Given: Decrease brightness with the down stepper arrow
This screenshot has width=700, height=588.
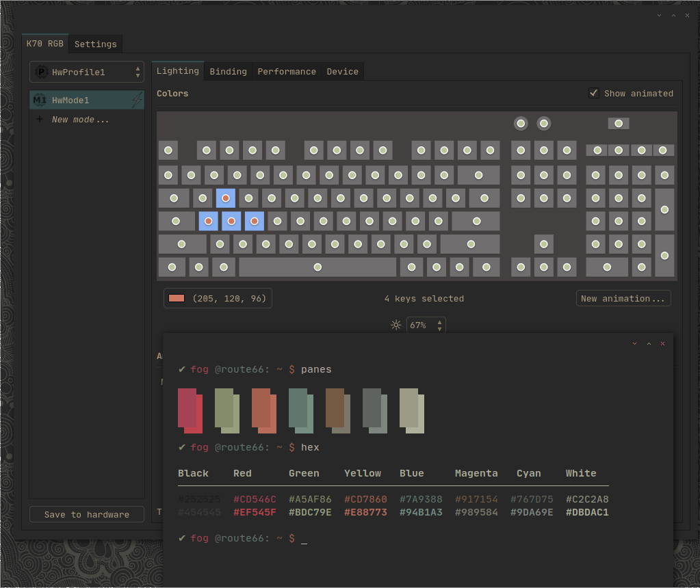Looking at the screenshot, I should click(440, 330).
